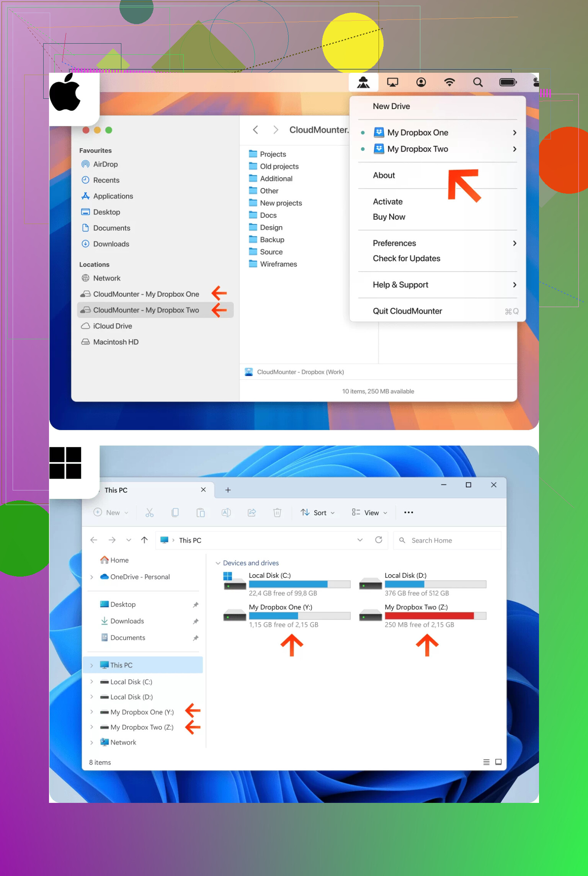
Task: Choose Quit CloudMounter
Action: click(x=407, y=311)
